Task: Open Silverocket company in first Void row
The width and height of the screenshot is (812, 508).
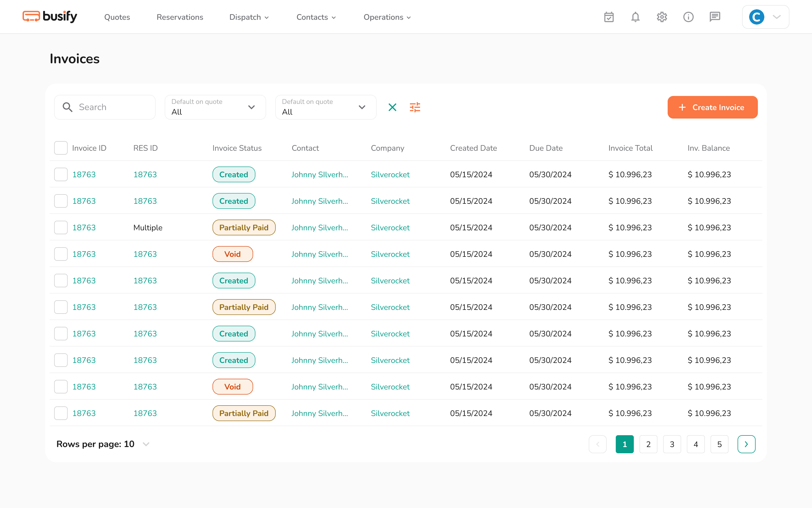Action: tap(390, 254)
